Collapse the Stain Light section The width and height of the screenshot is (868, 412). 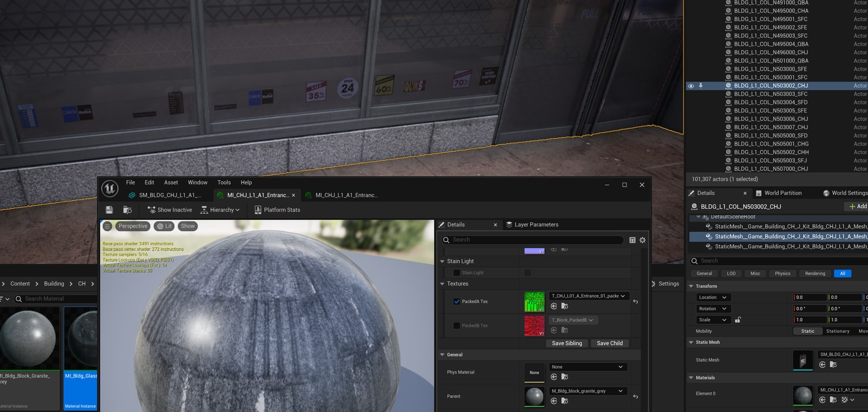[442, 261]
